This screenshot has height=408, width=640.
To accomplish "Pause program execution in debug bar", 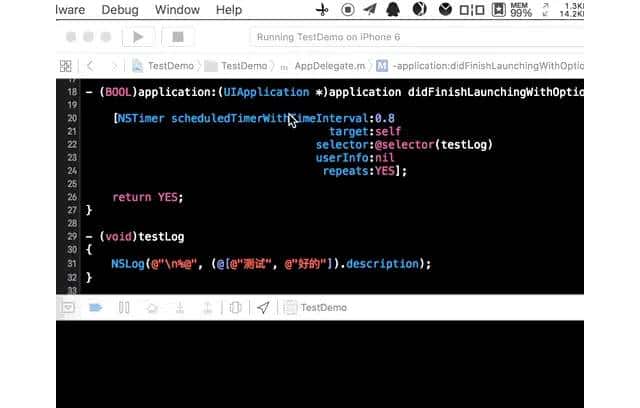I will [124, 308].
